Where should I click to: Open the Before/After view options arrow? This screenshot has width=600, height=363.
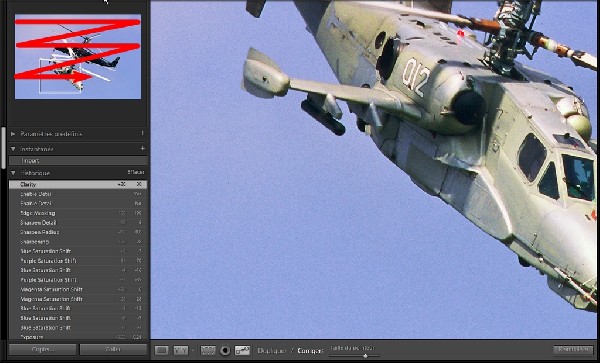pyautogui.click(x=192, y=350)
